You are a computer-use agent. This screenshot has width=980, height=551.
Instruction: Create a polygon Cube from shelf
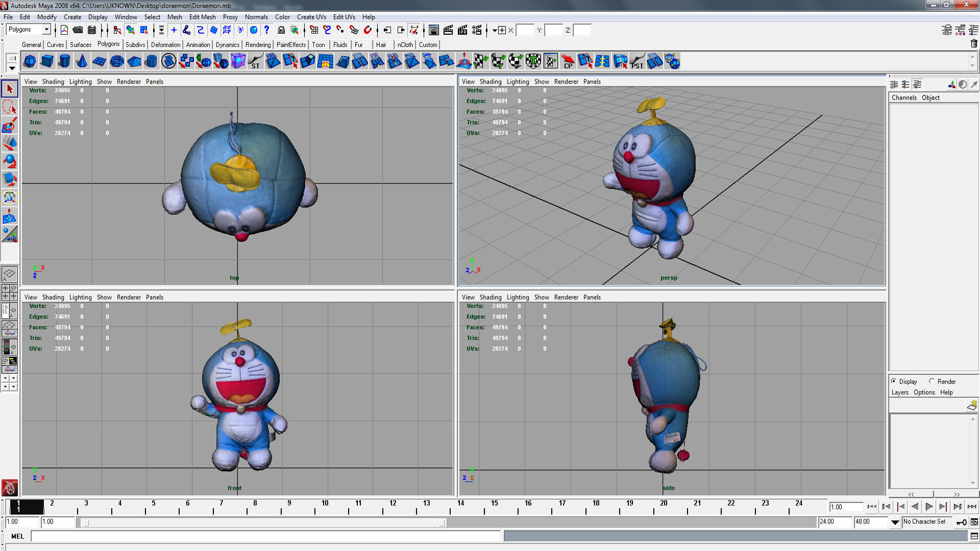pyautogui.click(x=47, y=62)
